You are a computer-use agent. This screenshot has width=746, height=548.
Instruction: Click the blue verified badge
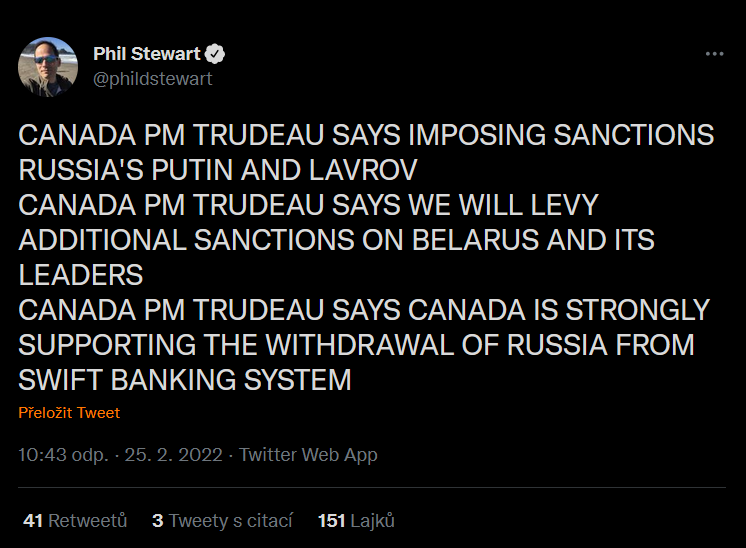pos(215,54)
